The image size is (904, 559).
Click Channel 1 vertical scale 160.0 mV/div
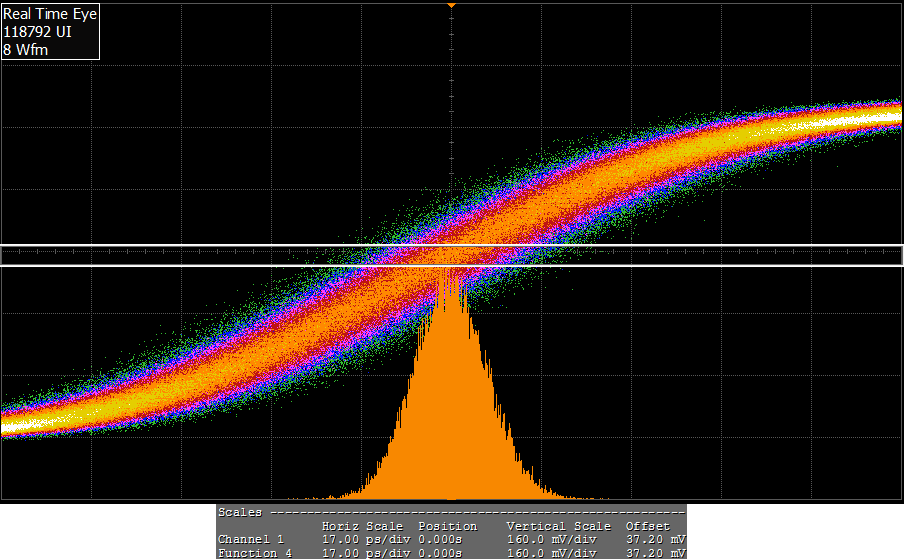[558, 540]
